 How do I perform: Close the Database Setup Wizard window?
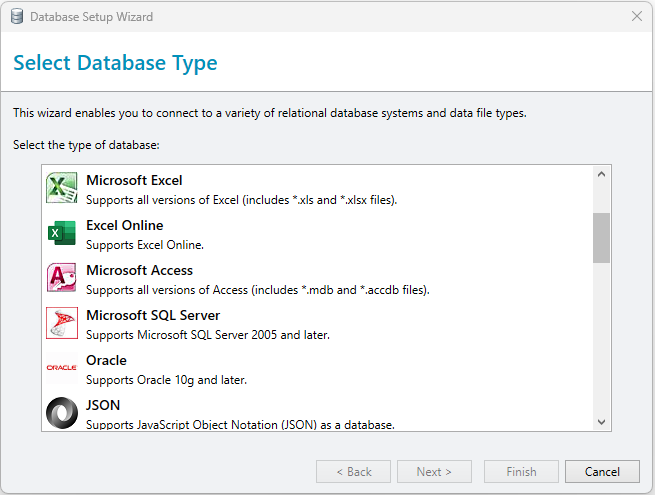637,16
